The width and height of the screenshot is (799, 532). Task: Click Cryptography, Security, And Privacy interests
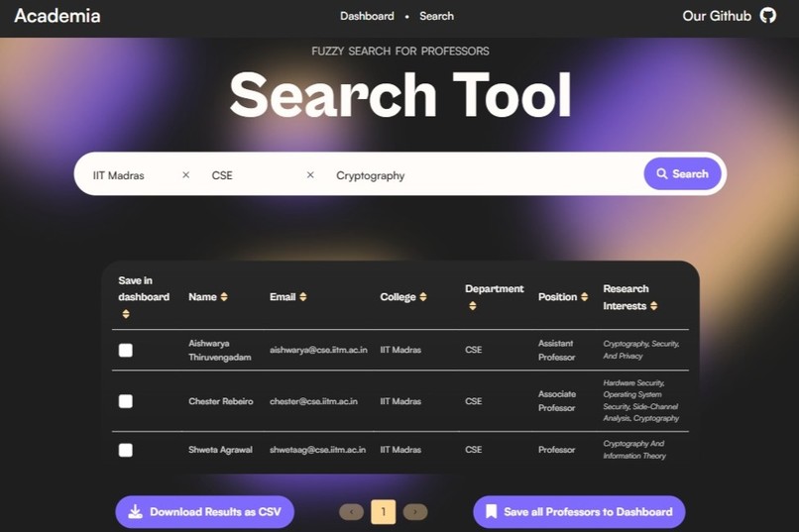(x=641, y=350)
